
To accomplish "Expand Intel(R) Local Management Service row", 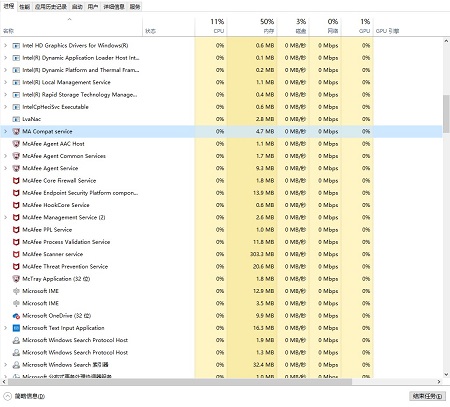I will pyautogui.click(x=5, y=82).
